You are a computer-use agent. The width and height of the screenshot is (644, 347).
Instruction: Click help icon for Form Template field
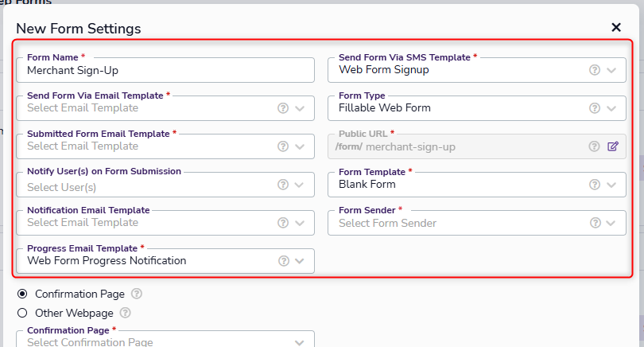(594, 185)
